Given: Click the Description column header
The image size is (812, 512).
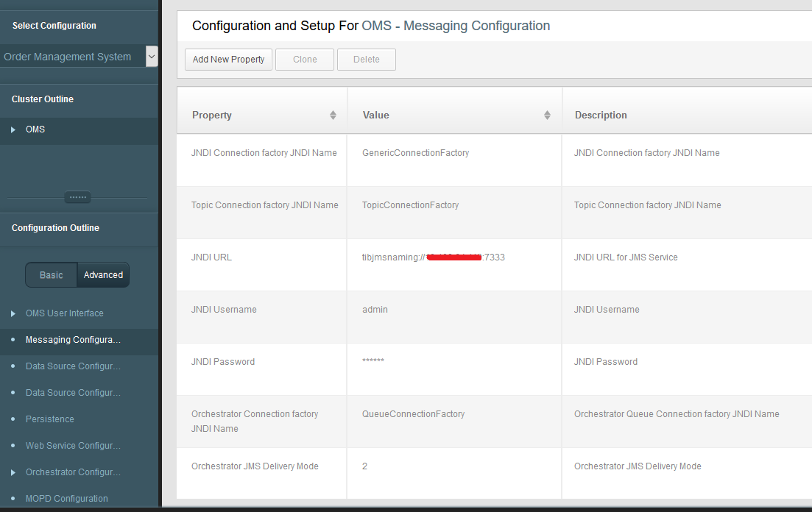Looking at the screenshot, I should (601, 115).
